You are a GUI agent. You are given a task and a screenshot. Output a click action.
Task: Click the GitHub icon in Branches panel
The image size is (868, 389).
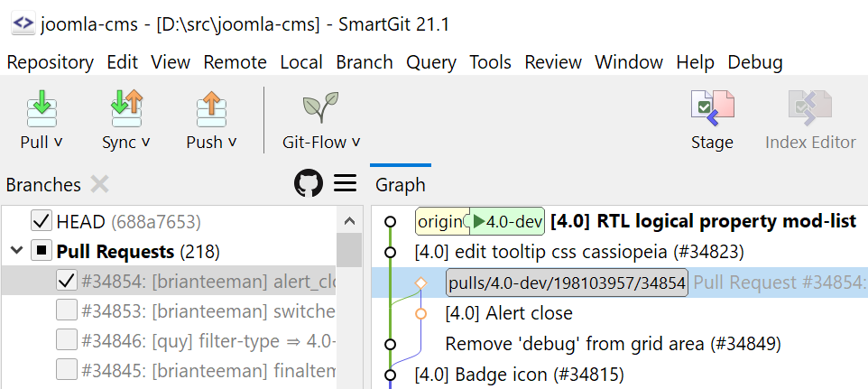pyautogui.click(x=309, y=184)
